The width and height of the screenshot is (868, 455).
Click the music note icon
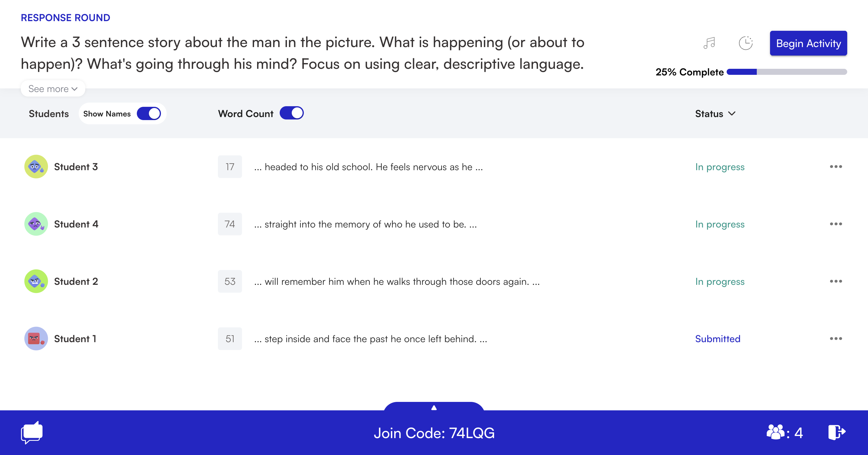point(709,43)
